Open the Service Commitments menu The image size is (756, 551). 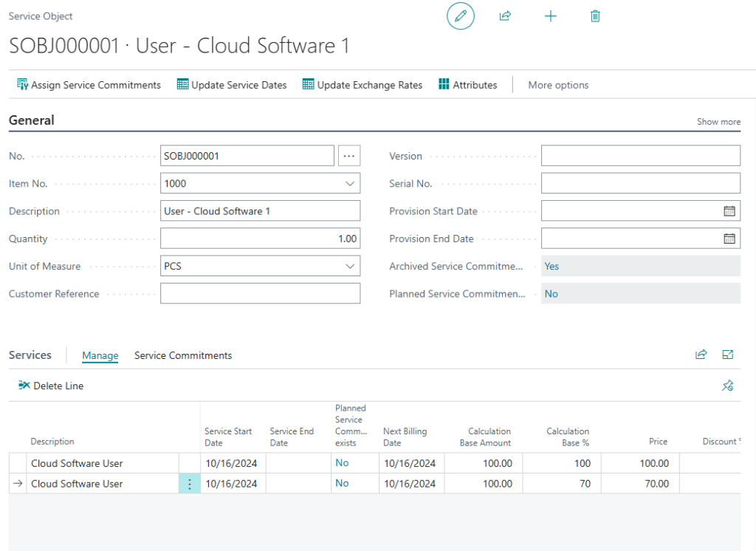[183, 356]
